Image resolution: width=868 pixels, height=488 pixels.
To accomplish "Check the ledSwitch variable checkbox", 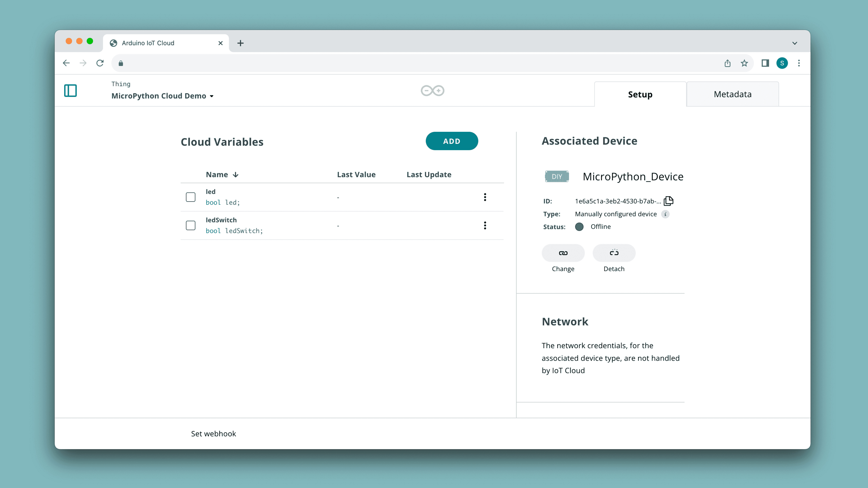I will [191, 225].
